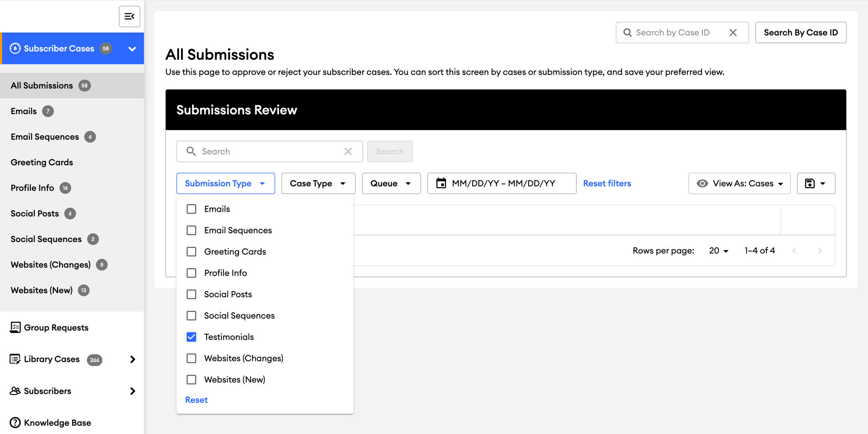
Task: Focus the Search by Case ID input
Action: coord(682,33)
